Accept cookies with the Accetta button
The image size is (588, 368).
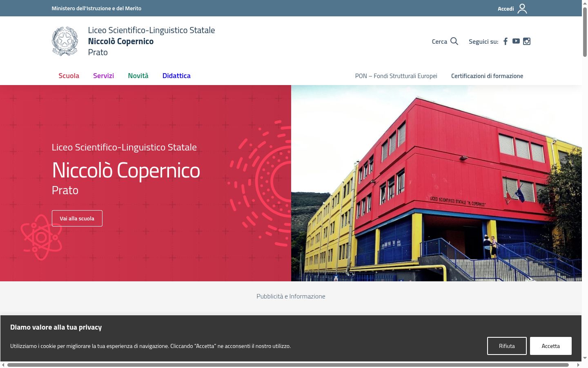point(551,346)
